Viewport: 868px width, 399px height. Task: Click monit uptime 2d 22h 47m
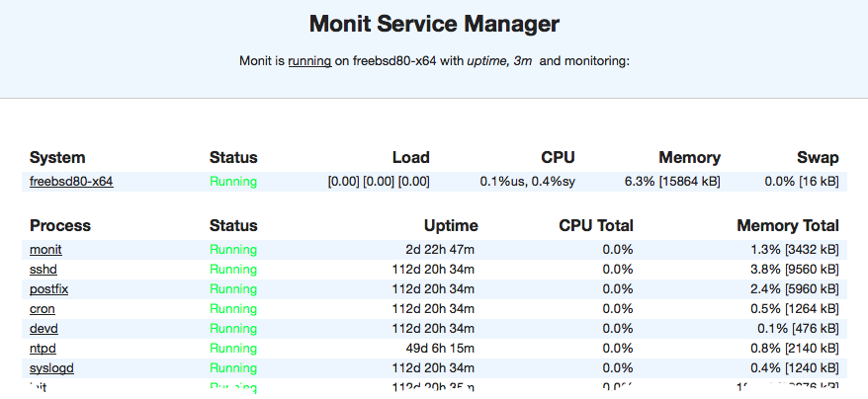[x=440, y=250]
